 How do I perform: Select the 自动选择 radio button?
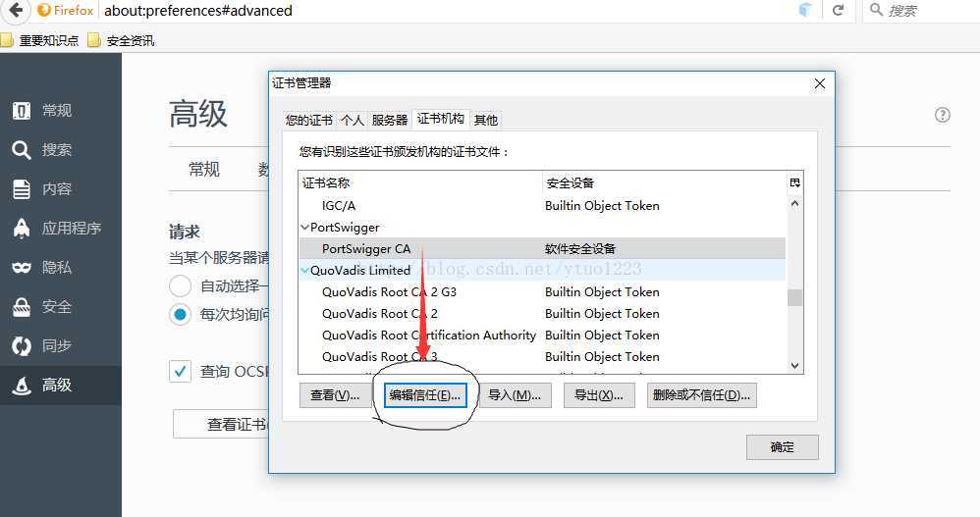point(180,286)
